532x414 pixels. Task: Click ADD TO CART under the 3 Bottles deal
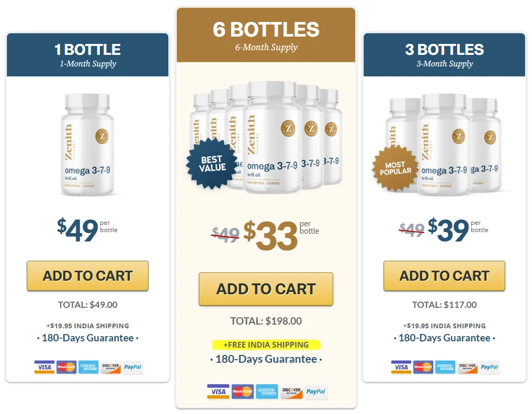[x=444, y=276]
